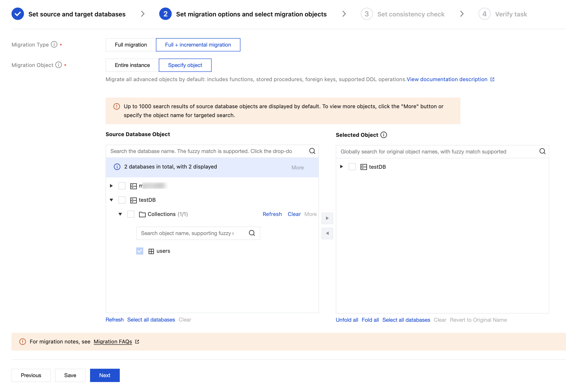Click source database search magnifier icon
This screenshot has height=392, width=566.
312,151
